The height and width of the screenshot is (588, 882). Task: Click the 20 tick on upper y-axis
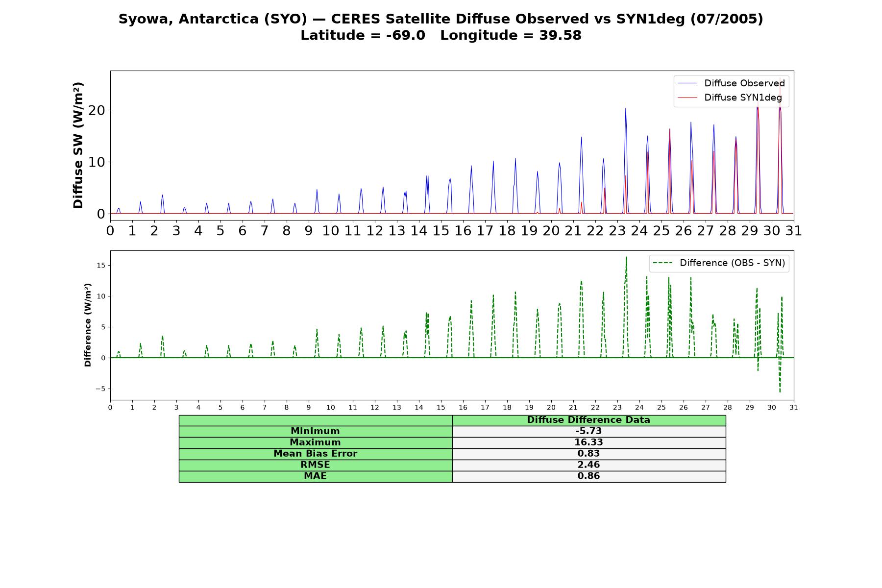pyautogui.click(x=97, y=110)
